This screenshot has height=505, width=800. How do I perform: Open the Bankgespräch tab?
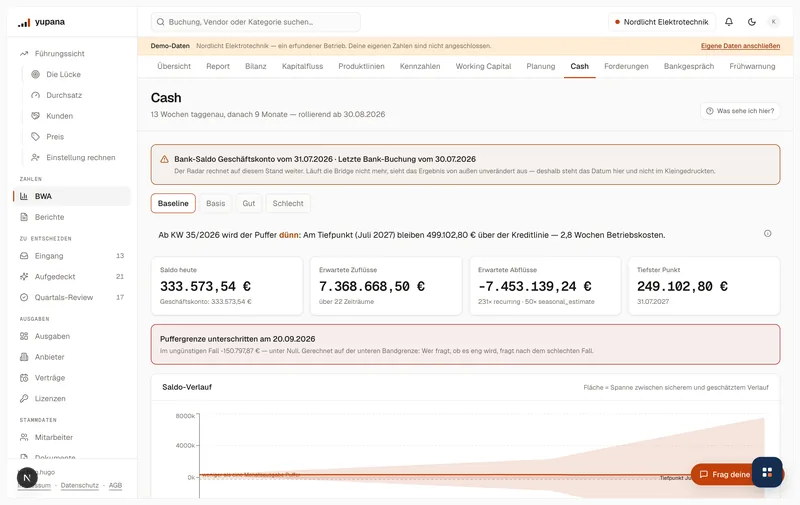(x=689, y=66)
